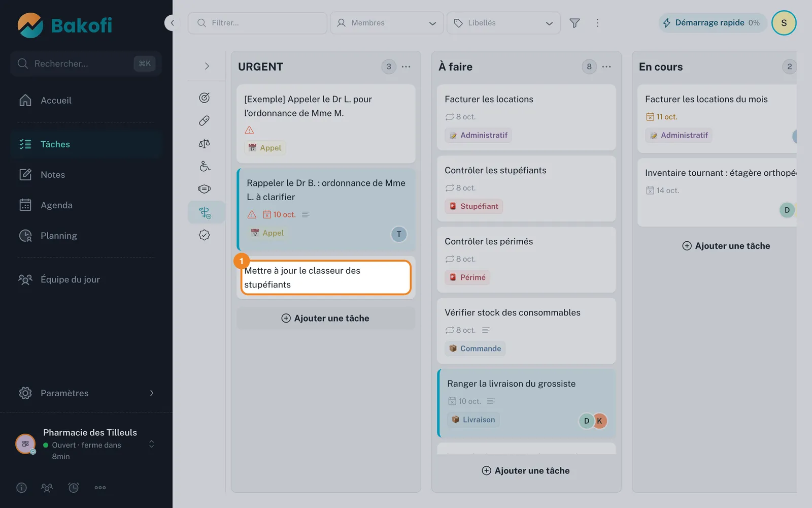The width and height of the screenshot is (812, 508).
Task: Select the face mask icon
Action: click(205, 189)
